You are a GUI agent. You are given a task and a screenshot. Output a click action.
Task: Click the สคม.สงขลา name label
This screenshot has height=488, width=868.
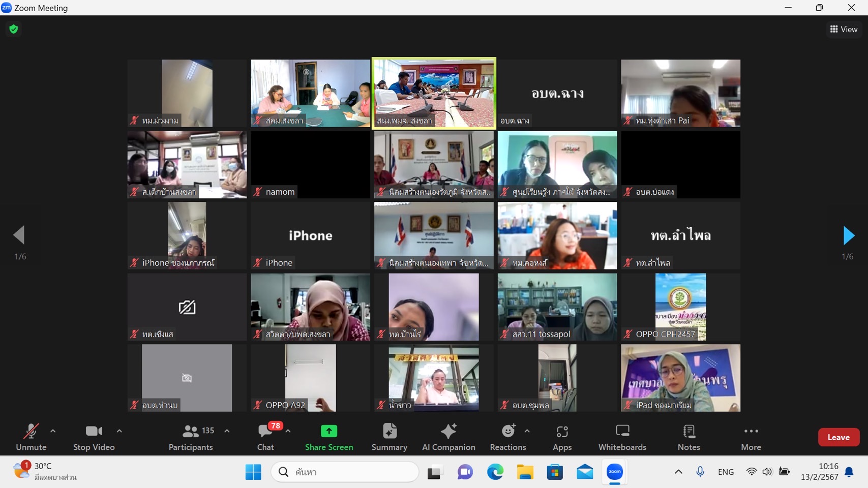(285, 120)
